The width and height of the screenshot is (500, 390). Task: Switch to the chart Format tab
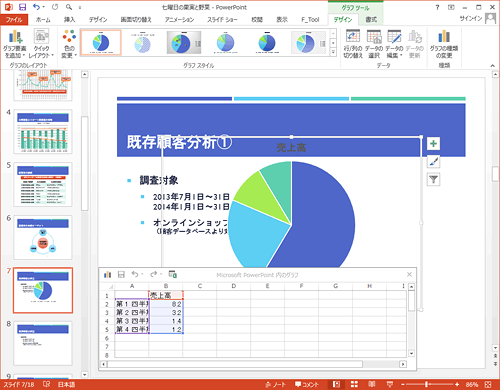[371, 20]
